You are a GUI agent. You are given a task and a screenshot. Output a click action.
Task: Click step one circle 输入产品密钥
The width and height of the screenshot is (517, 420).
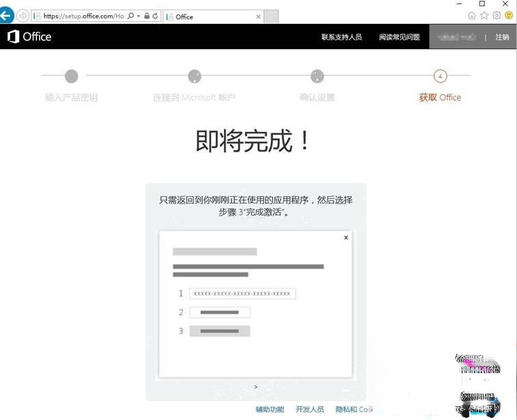(72, 76)
